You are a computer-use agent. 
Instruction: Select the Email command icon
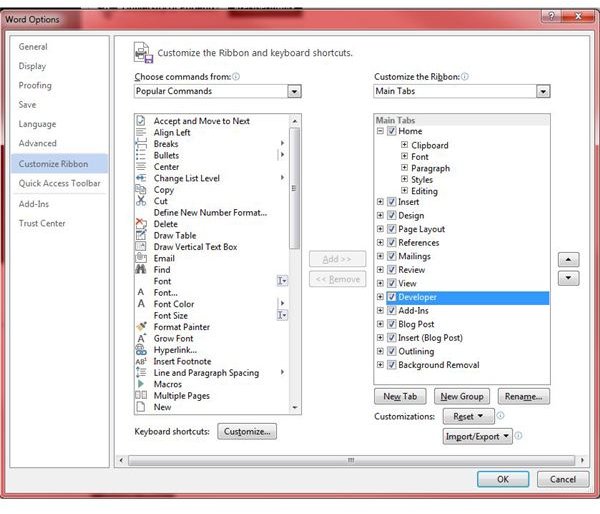(141, 258)
